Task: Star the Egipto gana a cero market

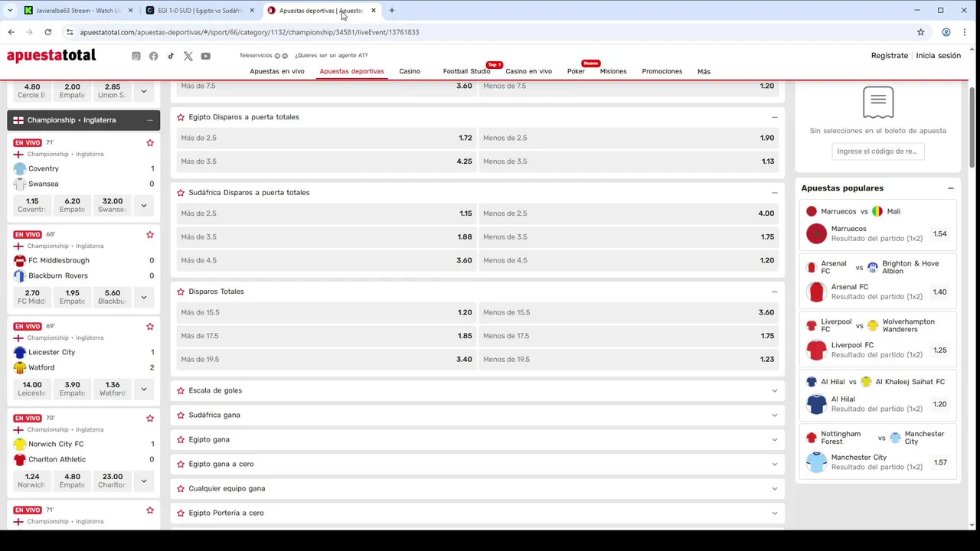Action: point(181,464)
